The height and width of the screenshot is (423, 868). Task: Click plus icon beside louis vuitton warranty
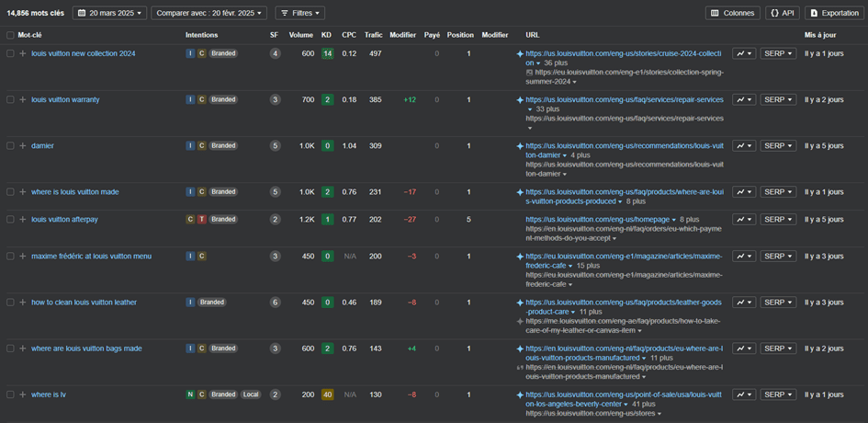point(23,99)
